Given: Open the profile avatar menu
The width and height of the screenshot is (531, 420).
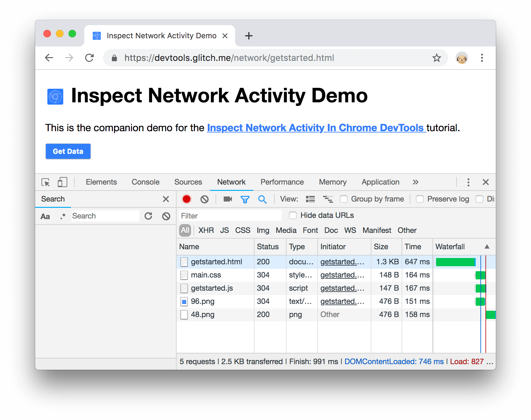Looking at the screenshot, I should [462, 58].
